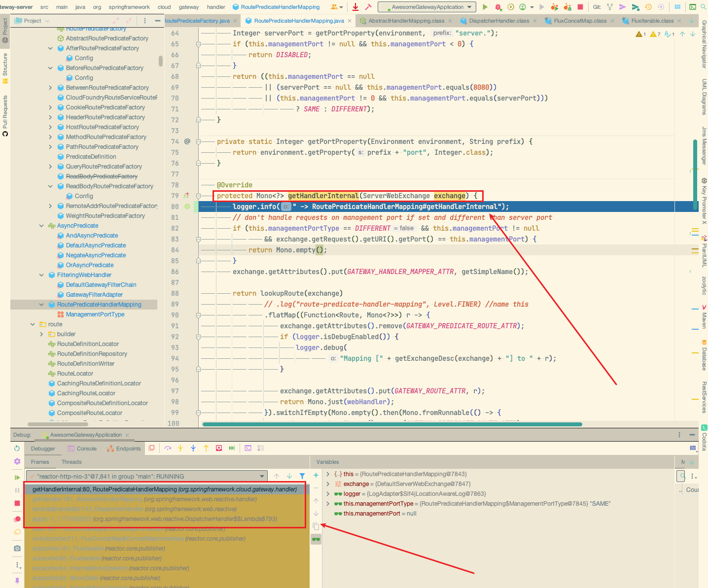
Task: Toggle Mute Breakpoints in debug sidebar
Action: (x=17, y=532)
